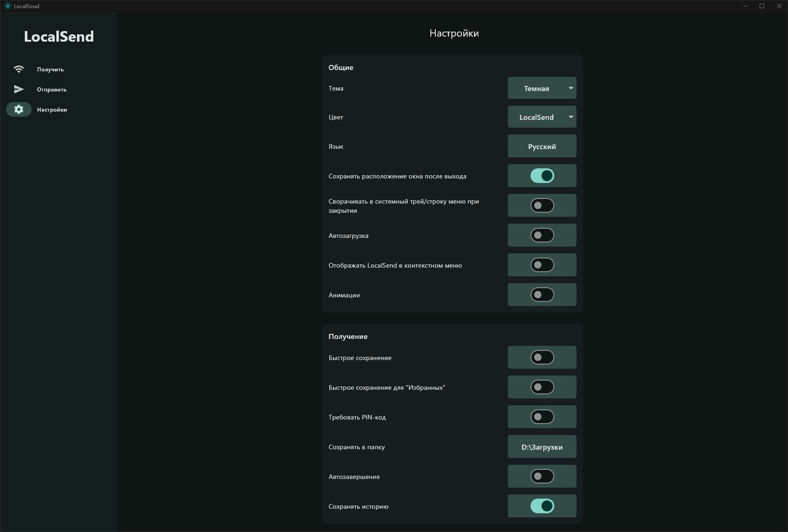
Task: Click the gear settings icon in sidebar
Action: [x=19, y=109]
